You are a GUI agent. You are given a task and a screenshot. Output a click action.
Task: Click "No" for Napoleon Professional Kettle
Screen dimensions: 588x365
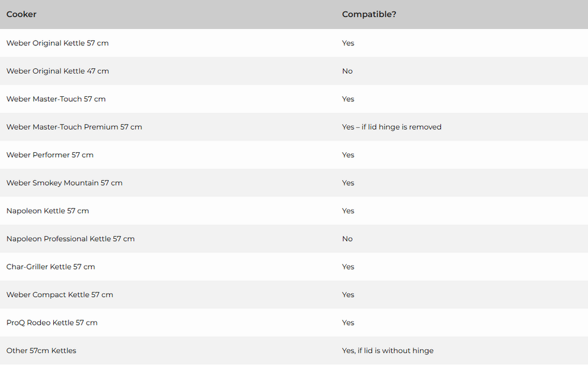[347, 239]
